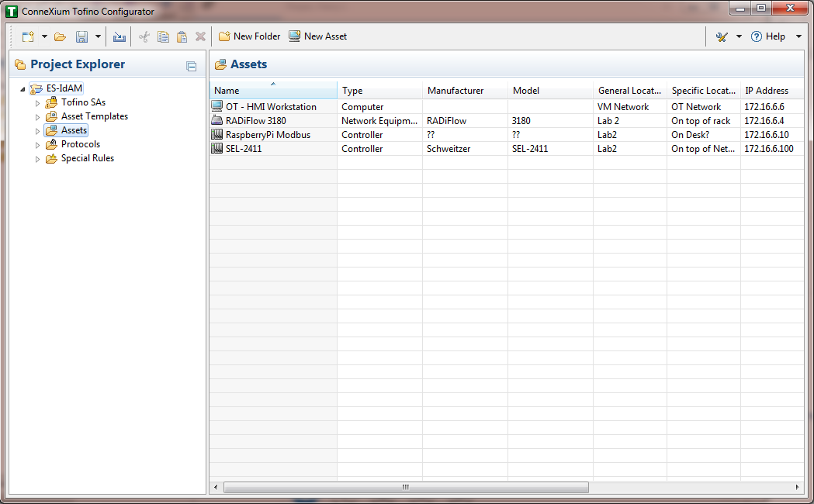Sort by the Type column header
Viewport: 814px width, 504px height.
click(380, 90)
